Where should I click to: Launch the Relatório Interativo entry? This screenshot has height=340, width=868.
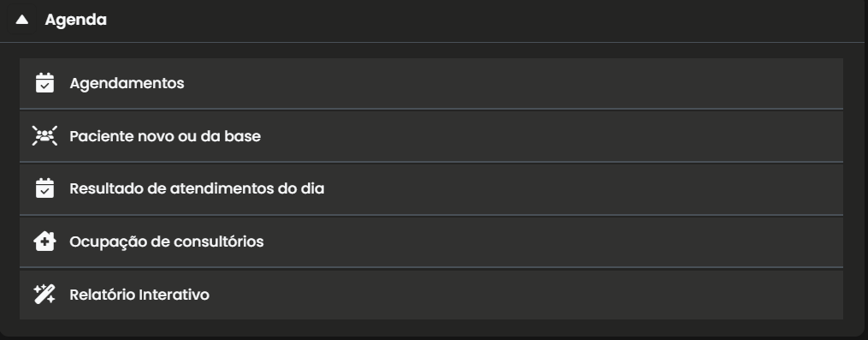tap(431, 295)
